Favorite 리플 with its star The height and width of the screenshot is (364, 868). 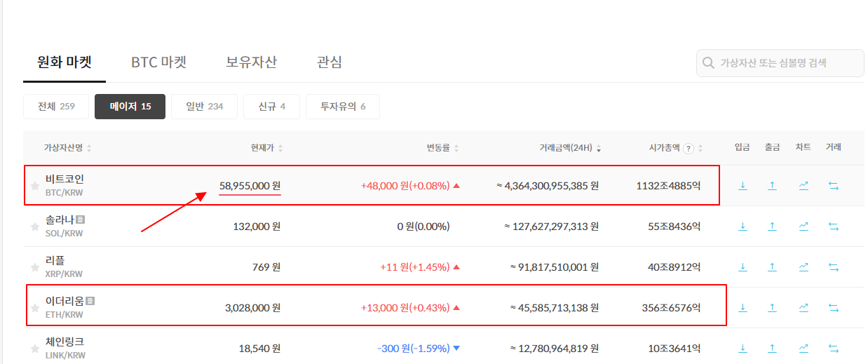click(35, 267)
